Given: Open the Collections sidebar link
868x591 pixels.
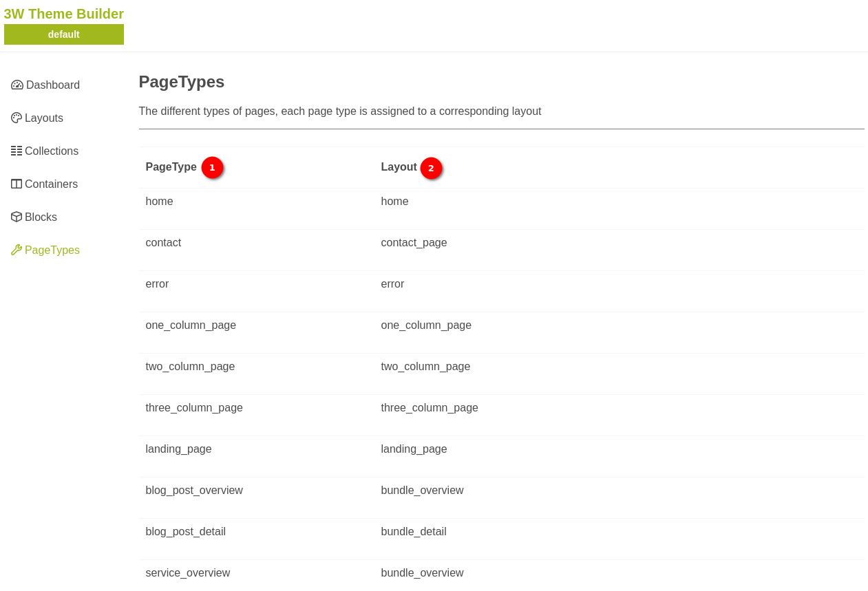Looking at the screenshot, I should (x=52, y=151).
